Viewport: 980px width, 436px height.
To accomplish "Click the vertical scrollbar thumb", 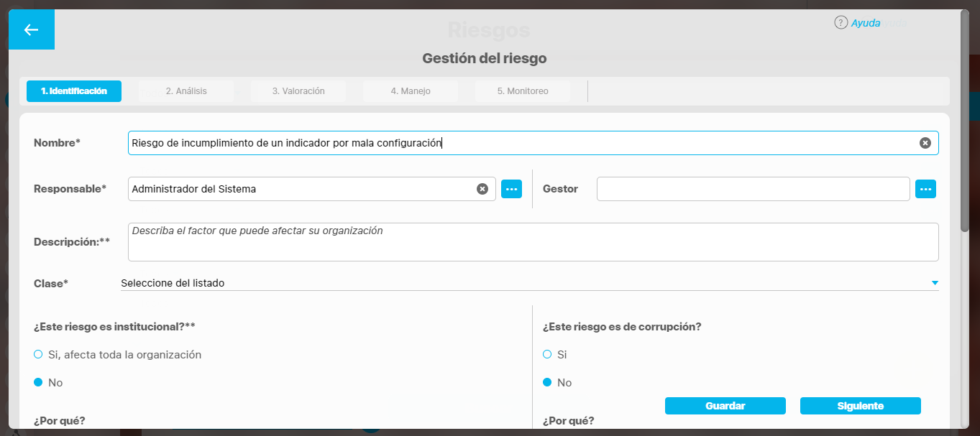I will click(964, 122).
